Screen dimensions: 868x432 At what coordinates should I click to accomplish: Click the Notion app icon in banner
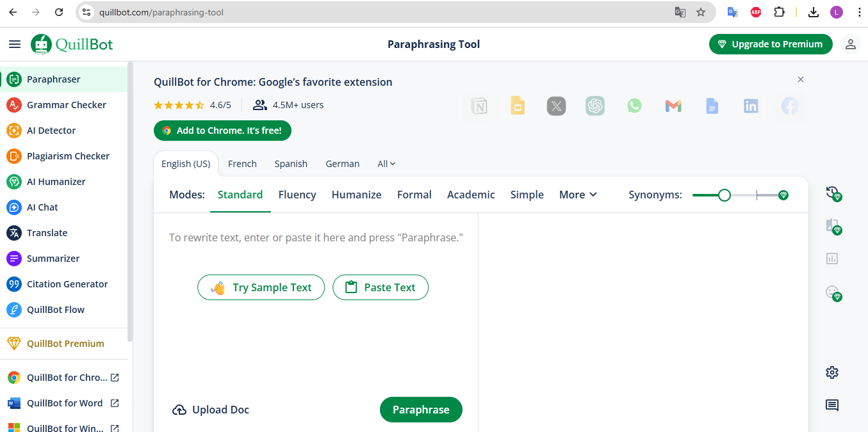coord(479,106)
